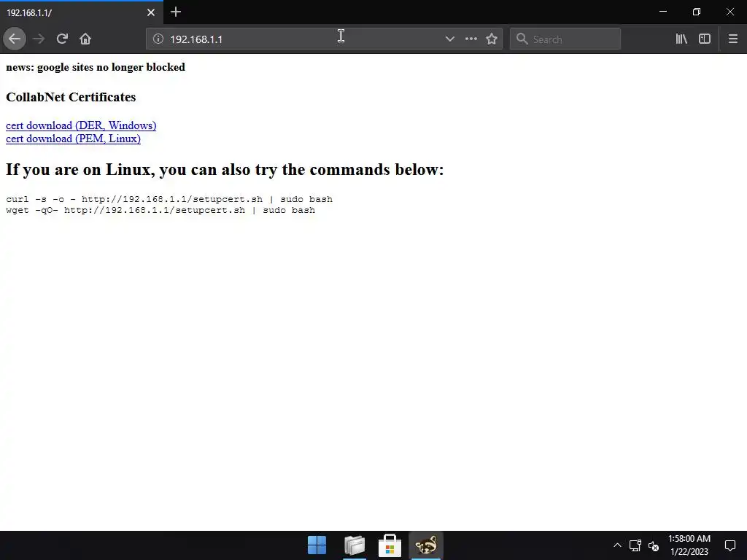Close the 192.168.1.1 tab
The width and height of the screenshot is (747, 560).
pos(151,12)
